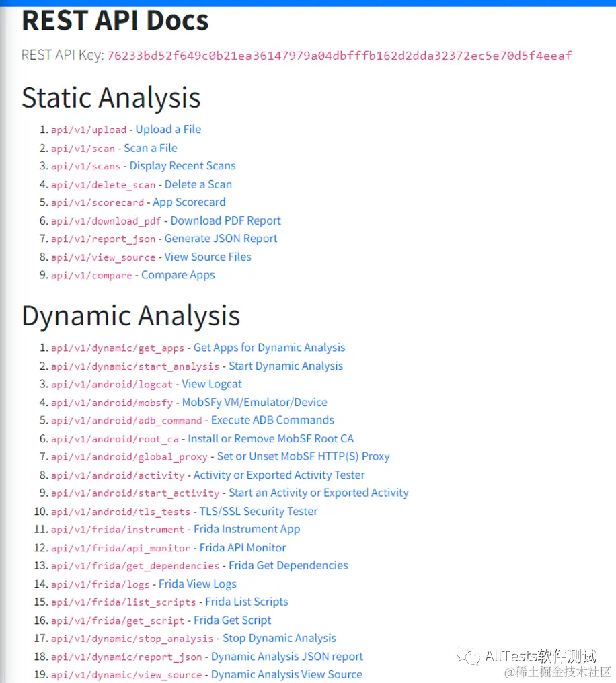Open Start an Activity or Exported Activity
The height and width of the screenshot is (683, 616).
319,493
